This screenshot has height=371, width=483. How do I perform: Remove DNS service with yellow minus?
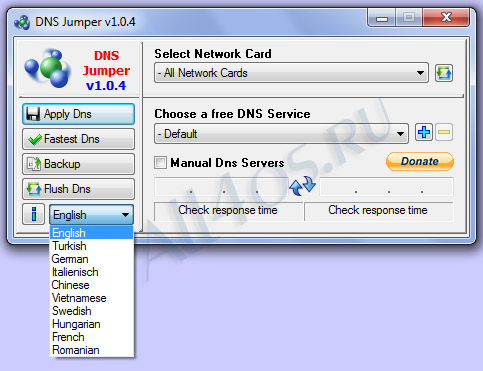tap(444, 133)
